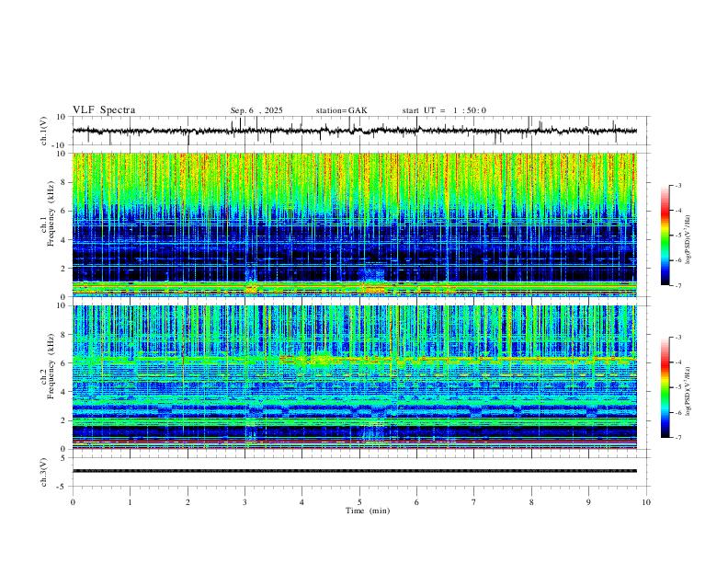Screen dimensions: 728x563
Task: Click time axis tick label "2"
Action: coord(188,502)
